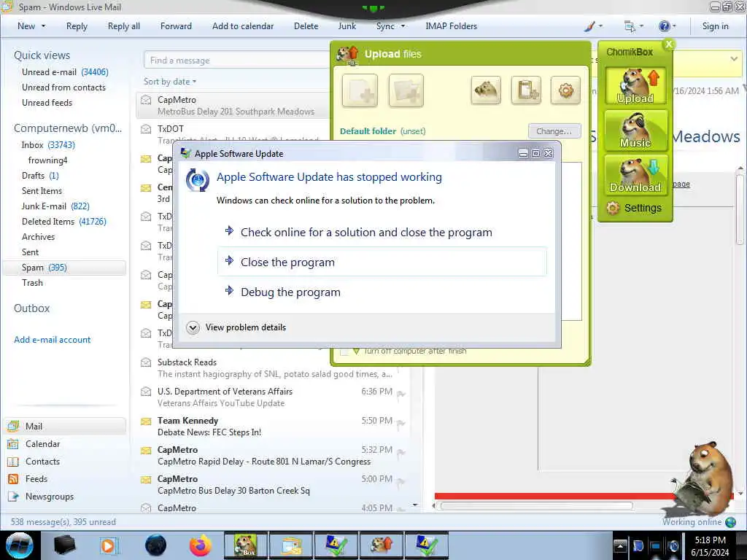Click the menus icon in Mail toolbar
The image size is (747, 560).
630,26
